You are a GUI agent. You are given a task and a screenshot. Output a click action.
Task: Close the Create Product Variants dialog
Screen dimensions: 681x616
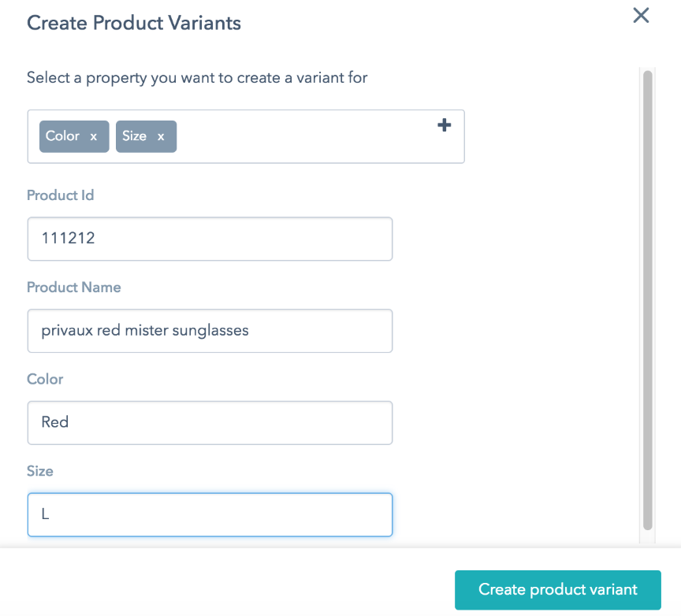coord(641,16)
